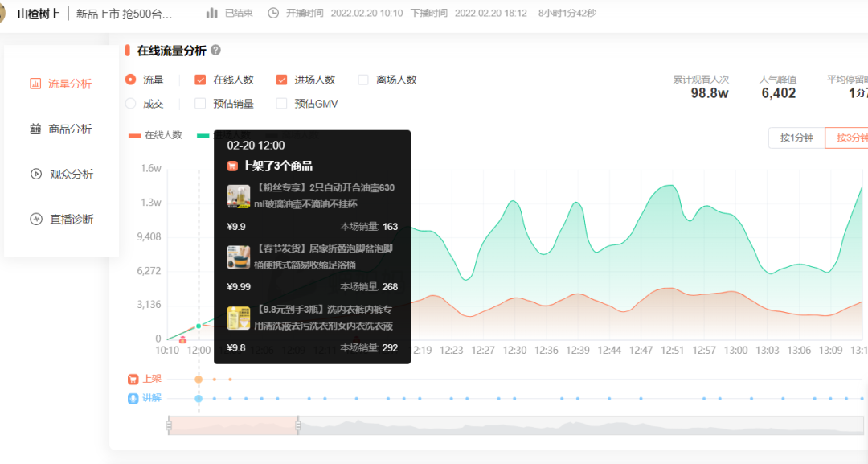
Task: Click the 上架 shopping cart icon
Action: [x=133, y=380]
